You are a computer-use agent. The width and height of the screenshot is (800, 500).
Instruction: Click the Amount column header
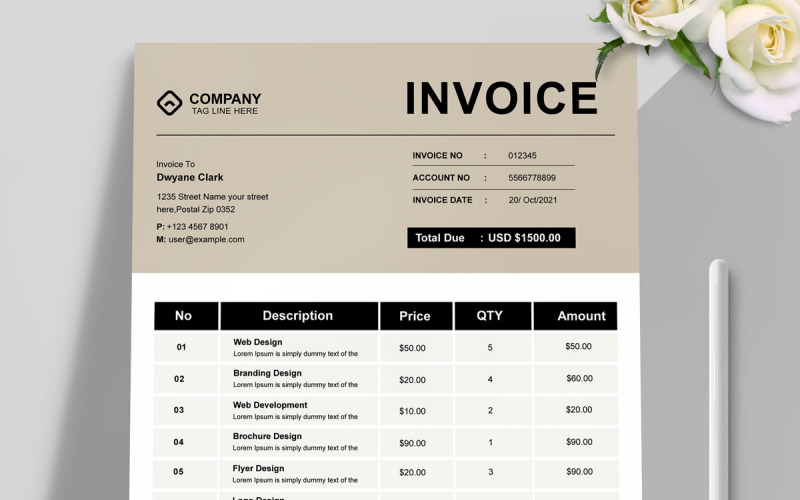(576, 316)
